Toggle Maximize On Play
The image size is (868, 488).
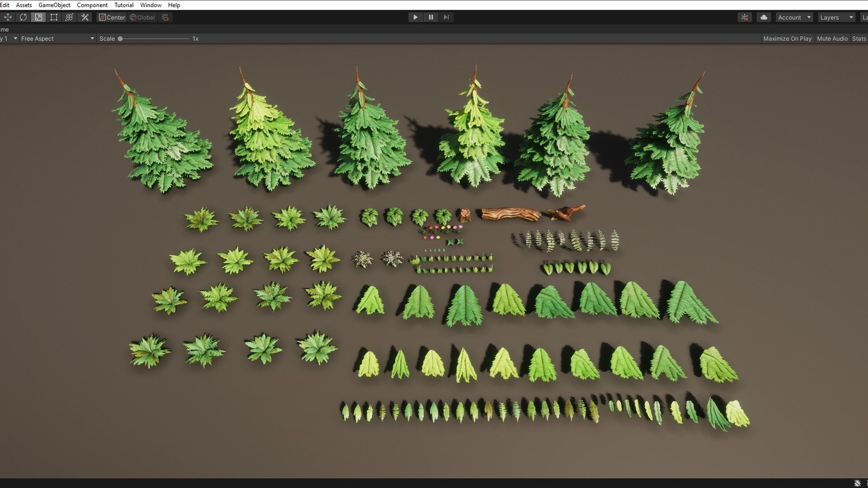pyautogui.click(x=787, y=38)
